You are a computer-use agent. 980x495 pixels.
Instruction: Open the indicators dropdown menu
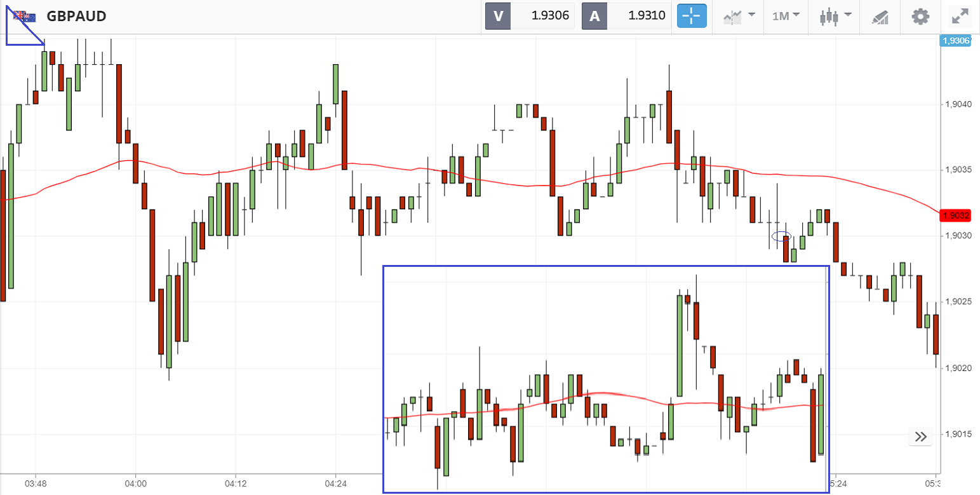coord(739,16)
